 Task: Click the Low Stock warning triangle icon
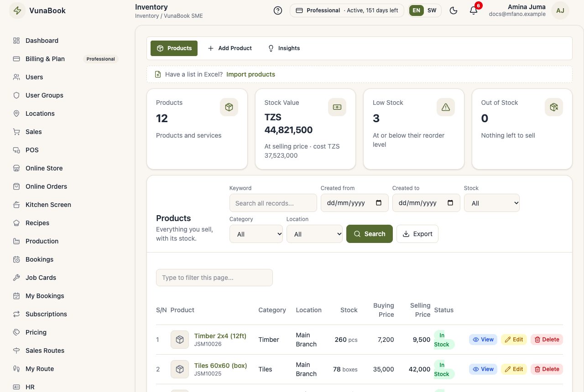tap(446, 107)
